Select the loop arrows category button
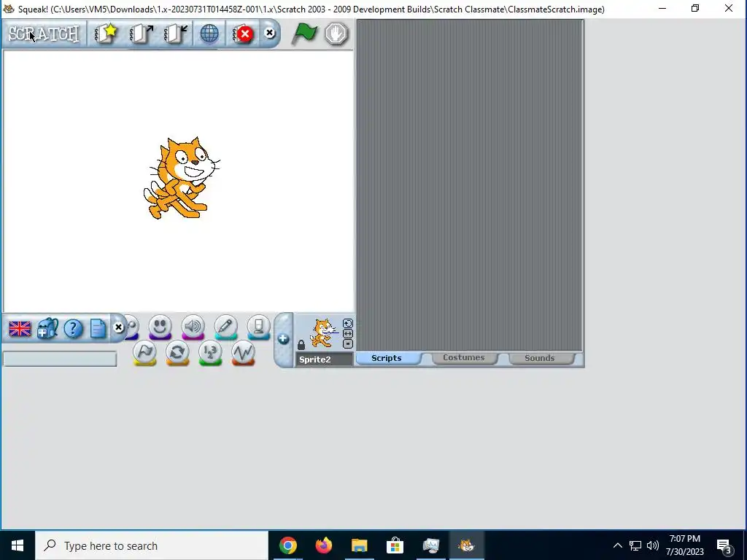Viewport: 747px width, 560px height. tap(178, 354)
